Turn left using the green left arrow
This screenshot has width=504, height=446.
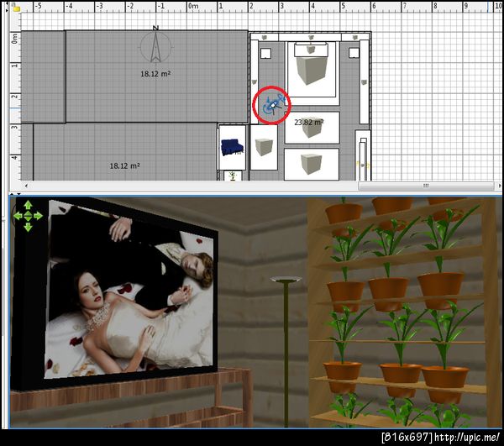pyautogui.click(x=18, y=216)
